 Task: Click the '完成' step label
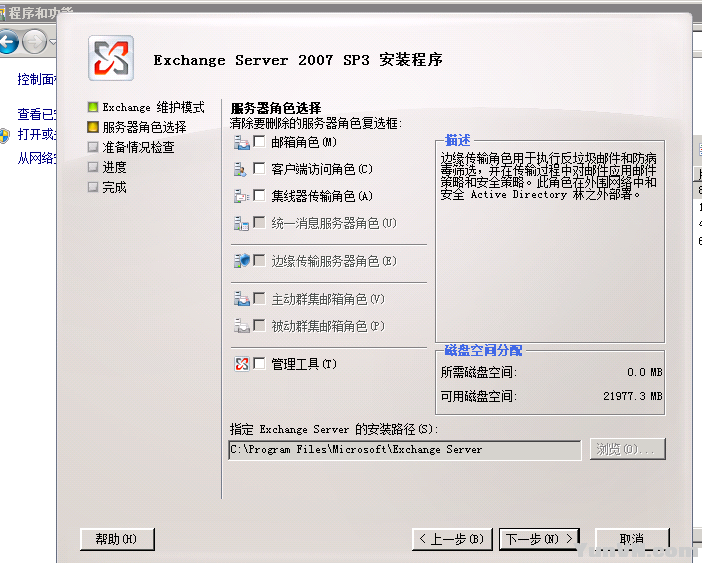coord(115,187)
